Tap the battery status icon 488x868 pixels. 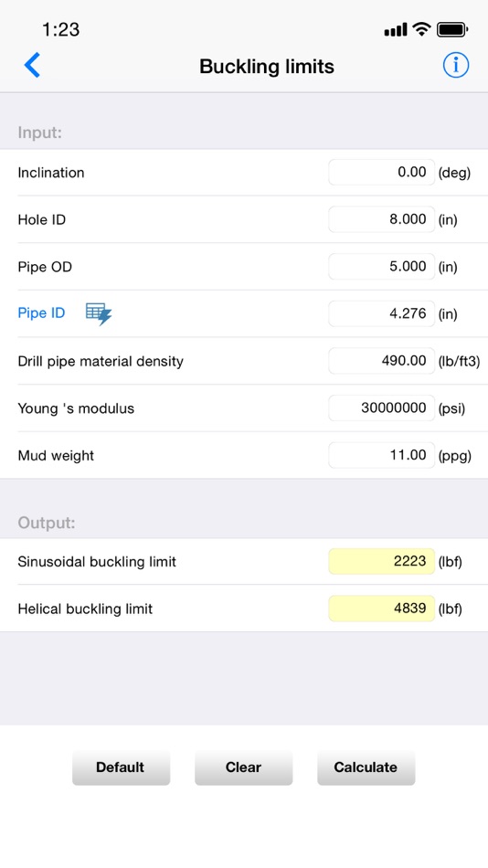click(x=452, y=29)
